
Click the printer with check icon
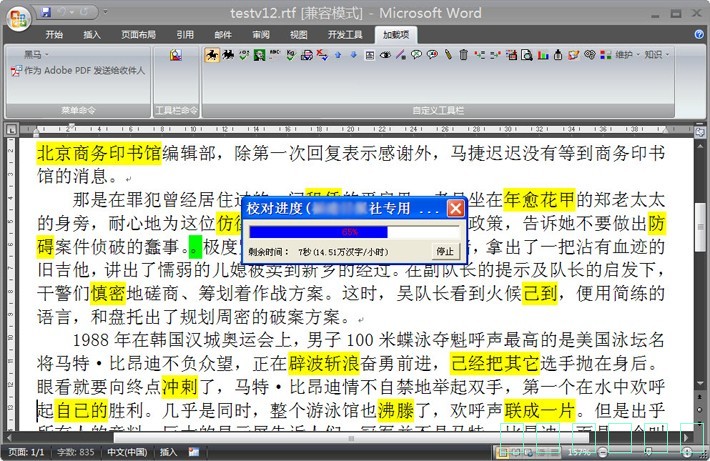pyautogui.click(x=307, y=55)
